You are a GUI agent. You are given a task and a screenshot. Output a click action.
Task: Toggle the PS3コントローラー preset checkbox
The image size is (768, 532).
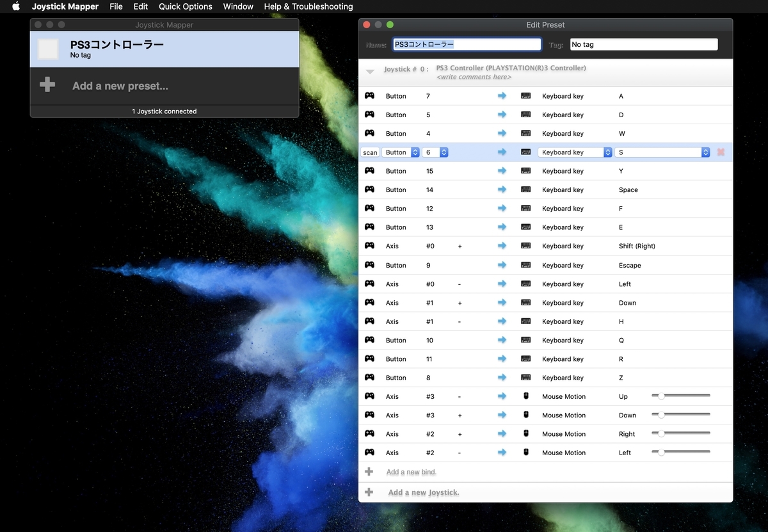tap(48, 49)
